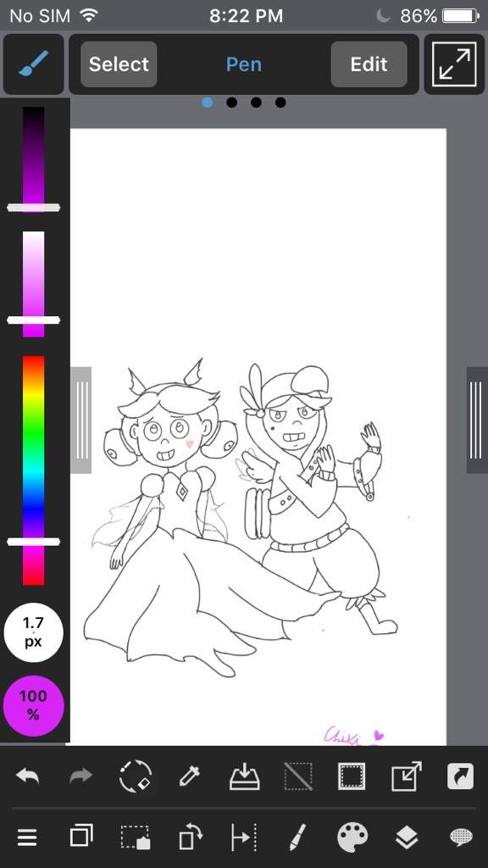Image resolution: width=488 pixels, height=868 pixels.
Task: Open the hamburger main menu
Action: click(27, 837)
